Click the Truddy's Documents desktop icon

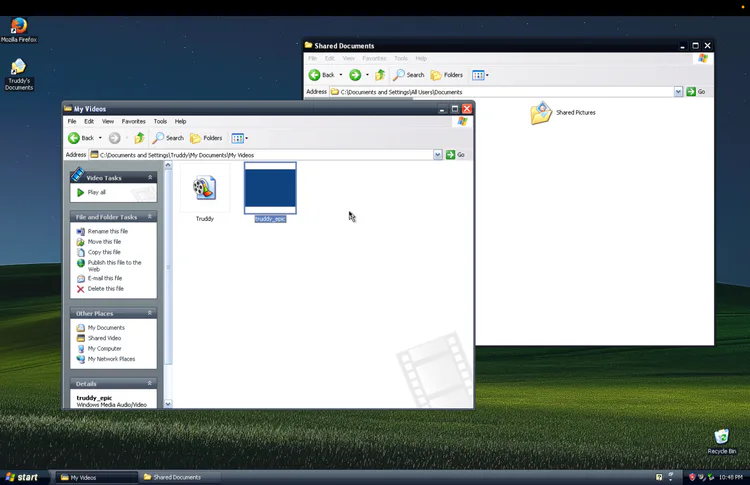pos(19,74)
